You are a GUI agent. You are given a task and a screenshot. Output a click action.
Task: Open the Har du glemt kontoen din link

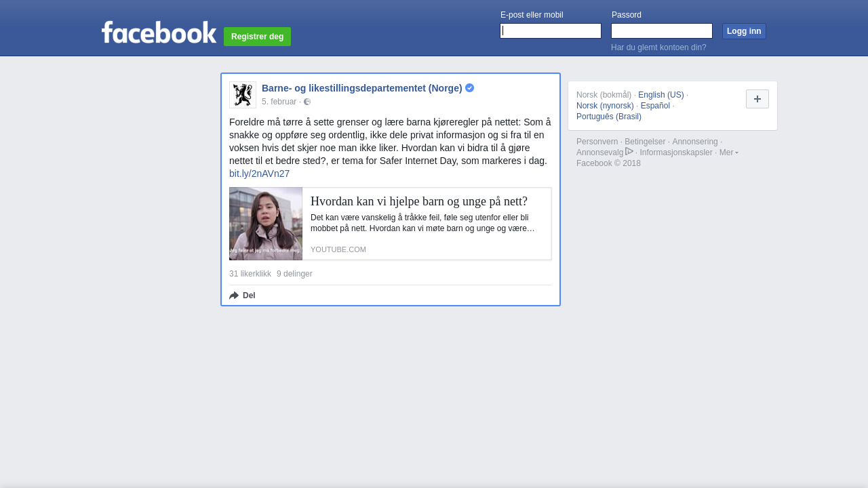[658, 47]
